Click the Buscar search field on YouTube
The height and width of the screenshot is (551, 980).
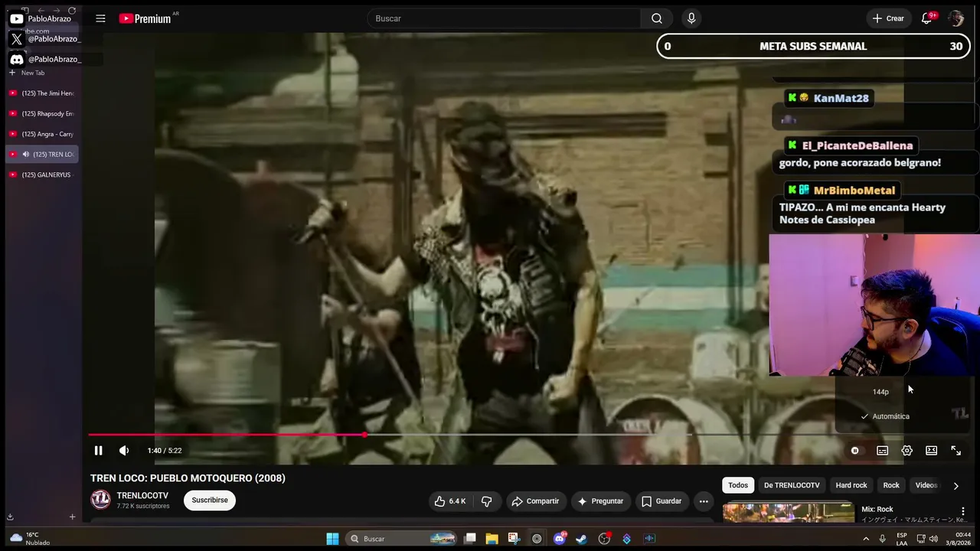[504, 18]
